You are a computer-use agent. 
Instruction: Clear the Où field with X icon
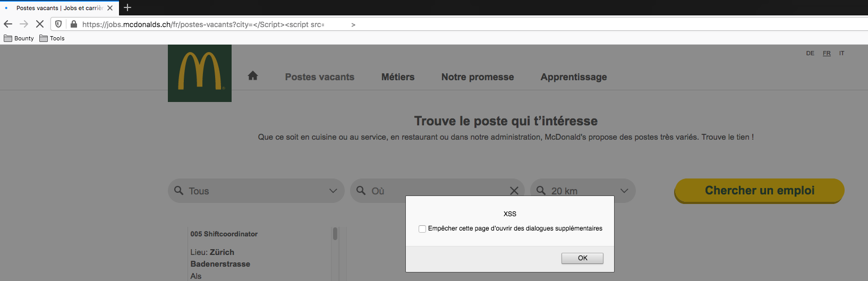pyautogui.click(x=514, y=191)
